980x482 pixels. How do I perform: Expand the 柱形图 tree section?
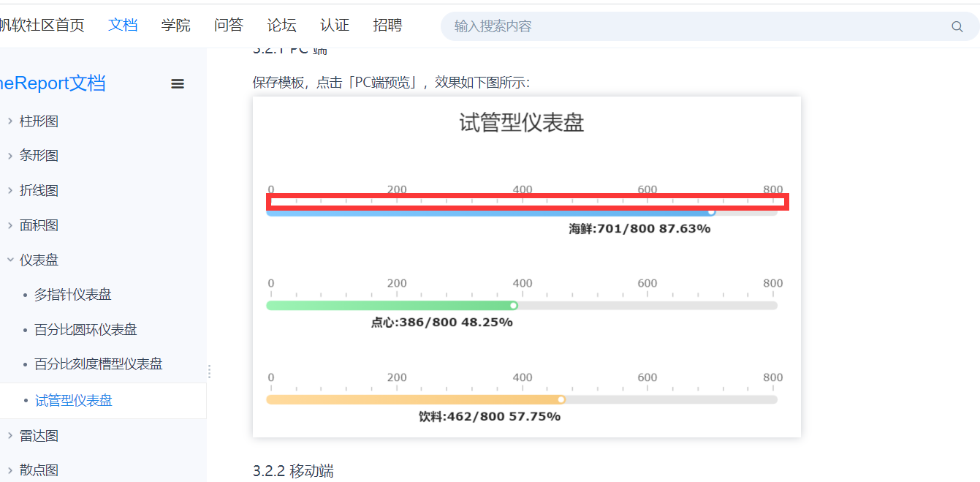[10, 121]
